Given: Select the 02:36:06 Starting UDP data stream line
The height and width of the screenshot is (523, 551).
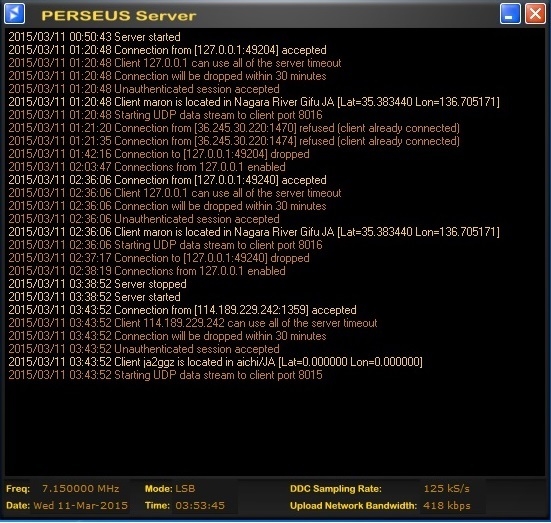Looking at the screenshot, I should click(166, 245).
